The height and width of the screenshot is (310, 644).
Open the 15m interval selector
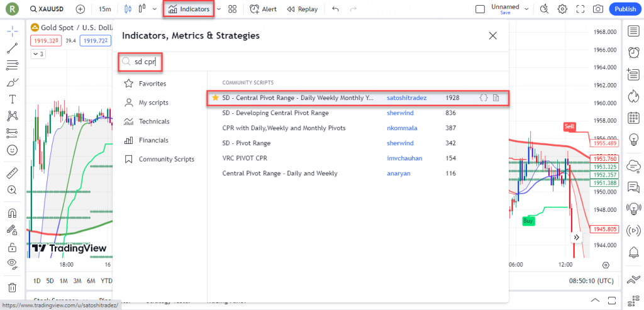(x=105, y=9)
